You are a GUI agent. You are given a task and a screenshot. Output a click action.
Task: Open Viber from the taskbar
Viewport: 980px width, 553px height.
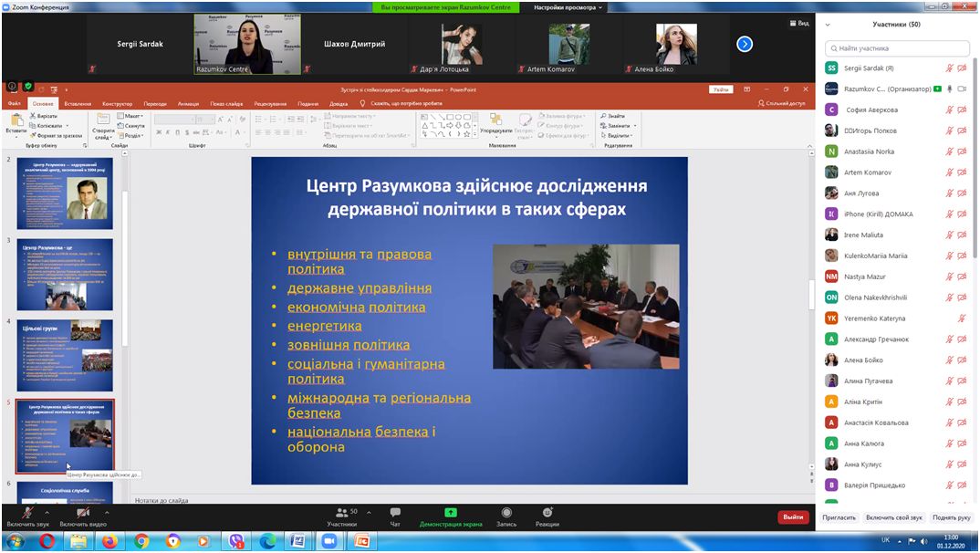235,541
